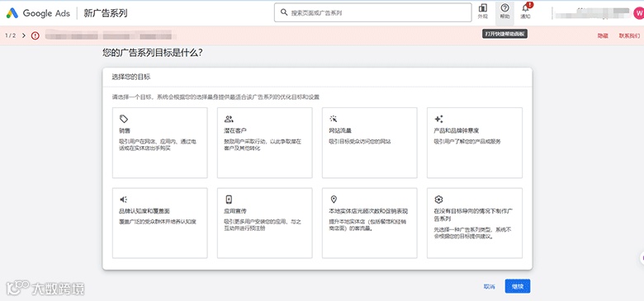Screen dimensions: 644x301
Task: Choose the 潜在客户 goal title
Action: [x=235, y=131]
